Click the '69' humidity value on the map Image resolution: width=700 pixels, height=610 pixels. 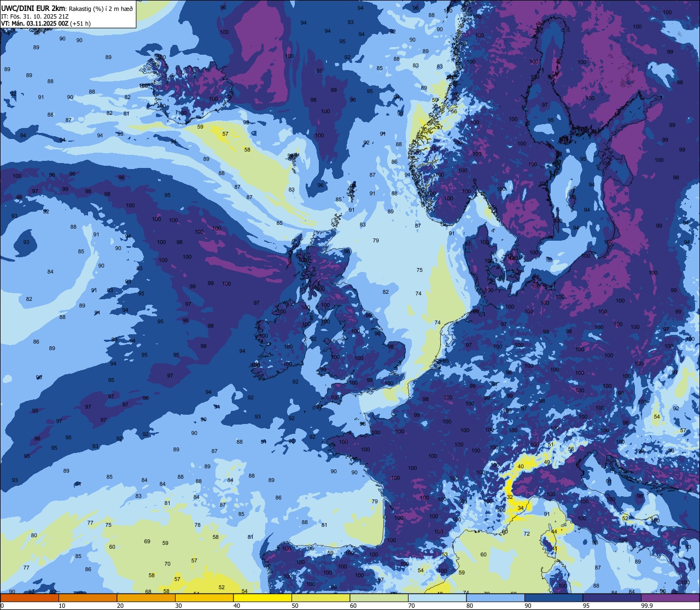click(x=147, y=542)
